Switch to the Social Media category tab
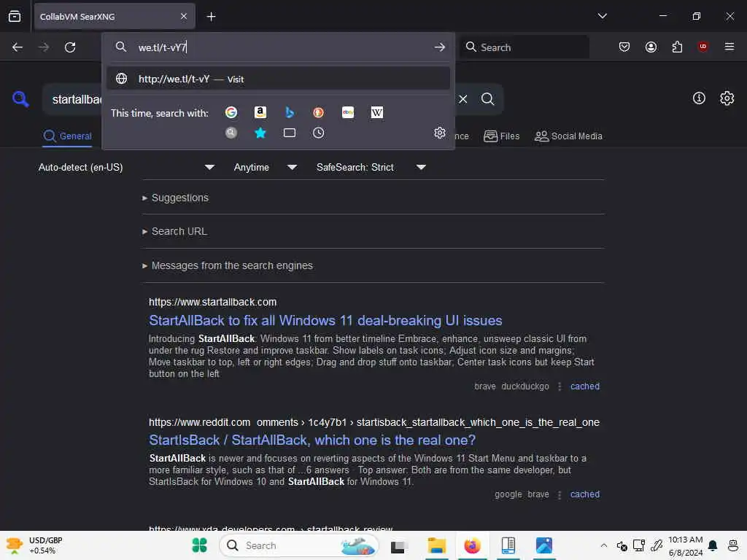The height and width of the screenshot is (560, 747). (x=568, y=136)
